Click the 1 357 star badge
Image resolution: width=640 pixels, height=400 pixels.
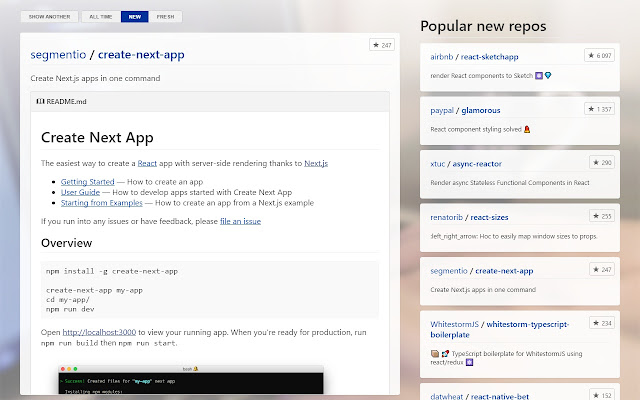600,109
